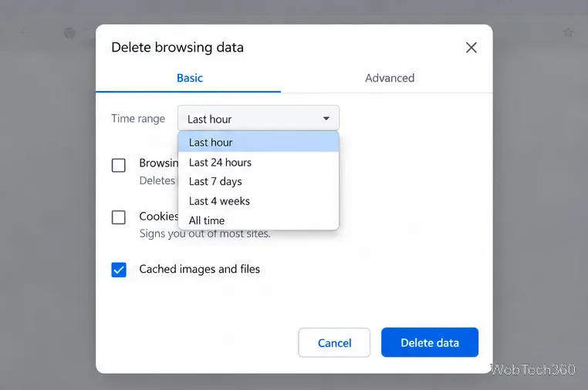Open the Time range dropdown box

259,119
